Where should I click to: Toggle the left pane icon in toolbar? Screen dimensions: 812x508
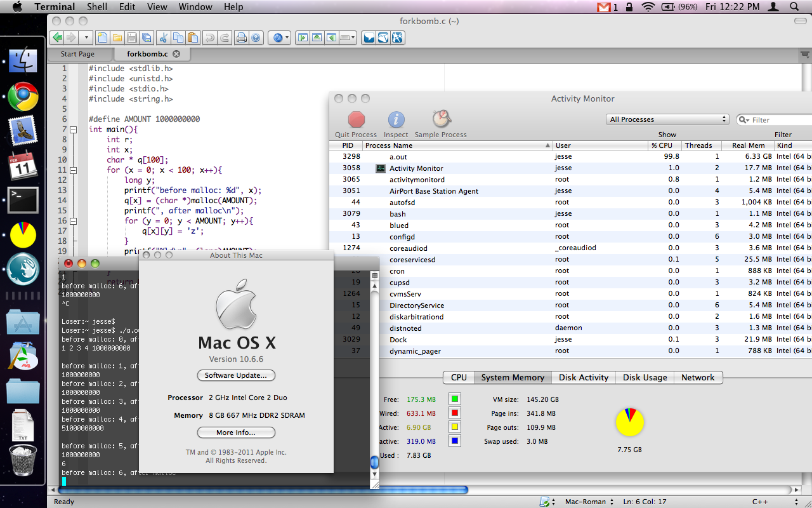(303, 37)
